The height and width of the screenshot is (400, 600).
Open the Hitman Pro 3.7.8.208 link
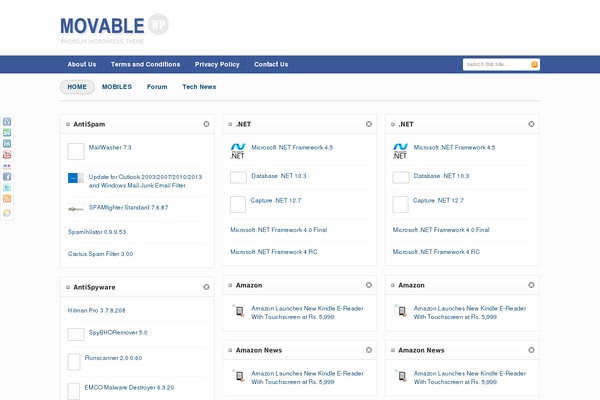pyautogui.click(x=96, y=310)
